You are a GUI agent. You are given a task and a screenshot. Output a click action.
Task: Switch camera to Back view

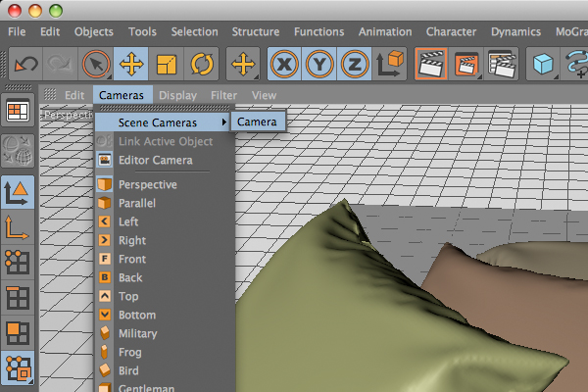165,277
